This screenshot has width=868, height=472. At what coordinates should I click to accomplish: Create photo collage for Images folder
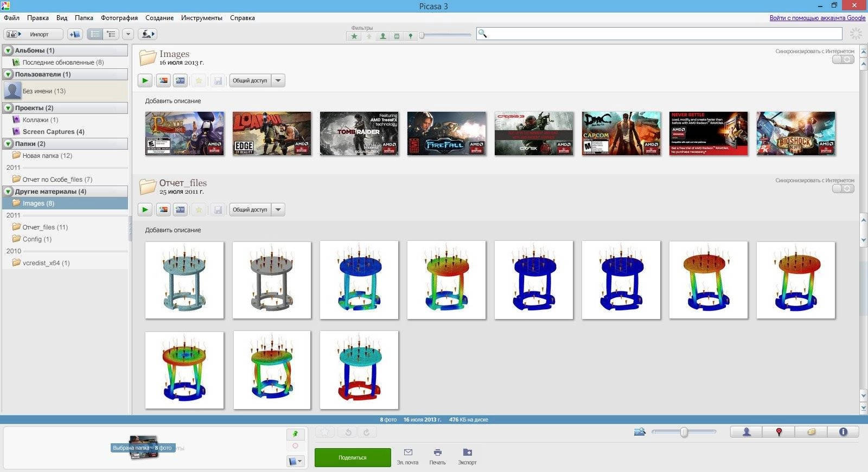tap(163, 80)
